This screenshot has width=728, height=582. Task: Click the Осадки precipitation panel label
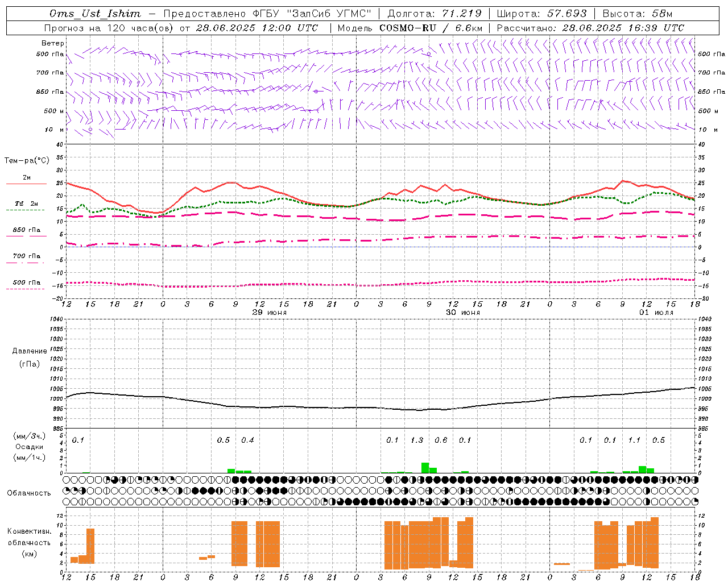pyautogui.click(x=30, y=447)
